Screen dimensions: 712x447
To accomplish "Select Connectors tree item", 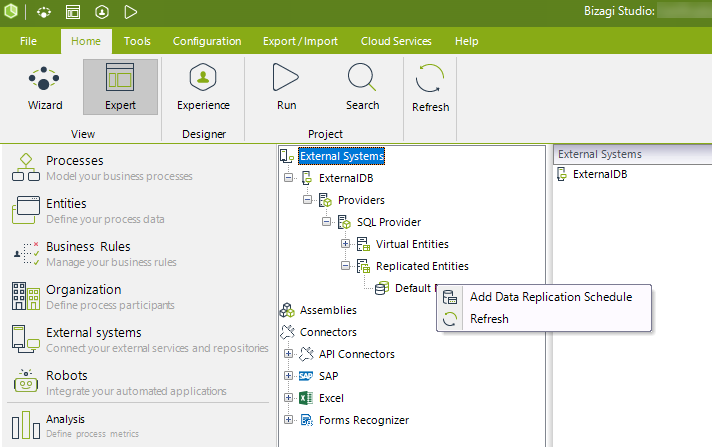I will 328,332.
